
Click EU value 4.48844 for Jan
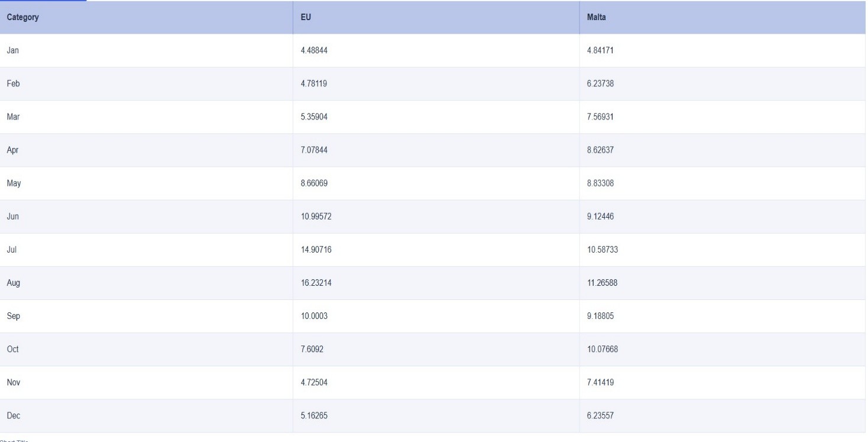314,51
